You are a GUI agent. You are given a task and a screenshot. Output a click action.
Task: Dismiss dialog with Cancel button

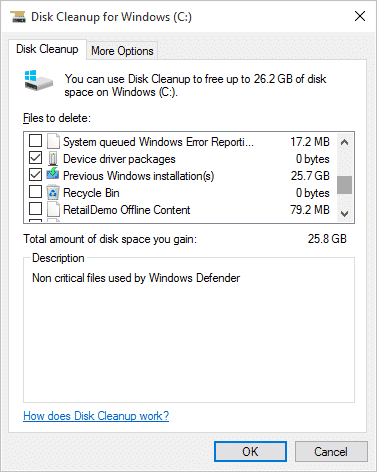(x=331, y=452)
